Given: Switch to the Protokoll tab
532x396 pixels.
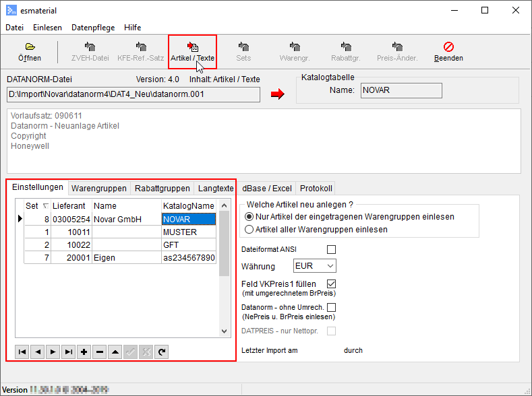Looking at the screenshot, I should (x=316, y=188).
